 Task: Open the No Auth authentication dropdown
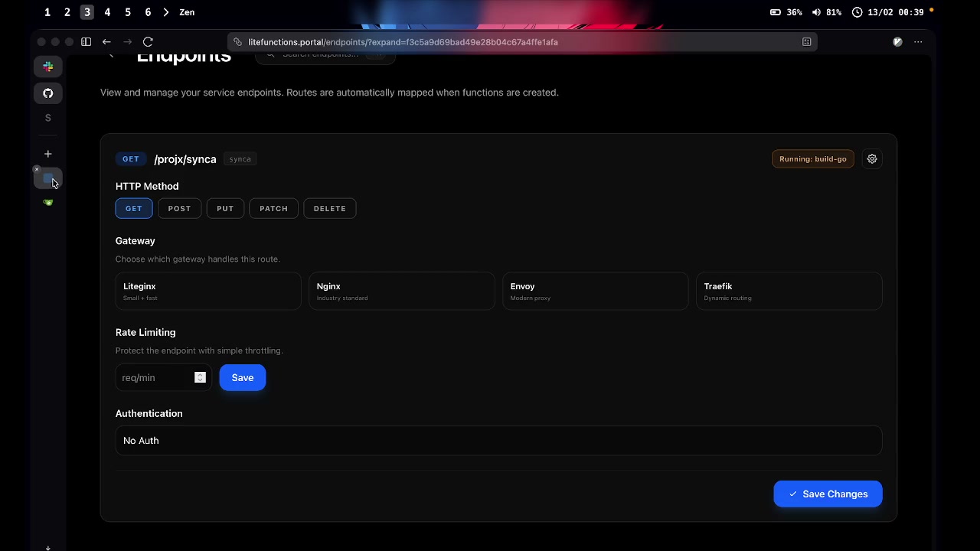click(498, 441)
